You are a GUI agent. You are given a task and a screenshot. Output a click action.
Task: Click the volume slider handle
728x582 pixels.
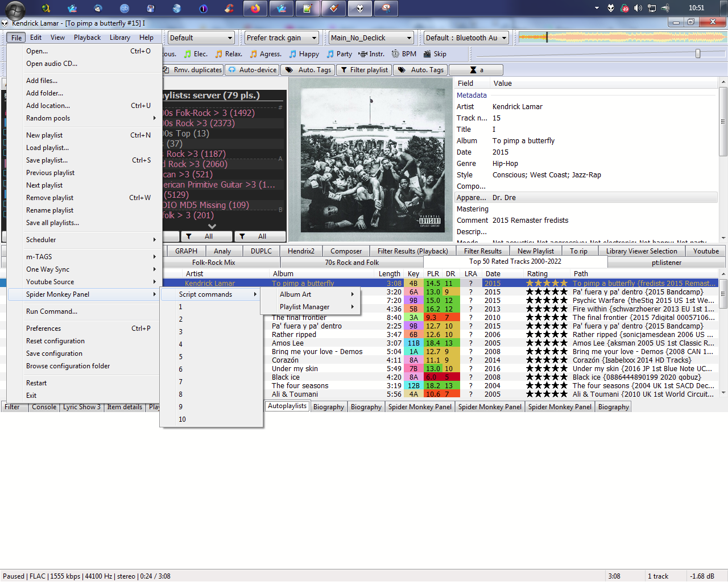tap(698, 53)
